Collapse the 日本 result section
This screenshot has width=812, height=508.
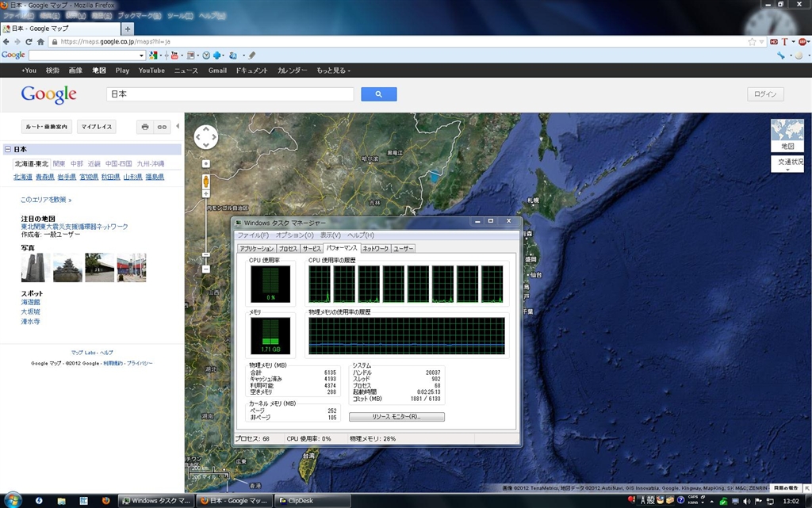pos(7,149)
